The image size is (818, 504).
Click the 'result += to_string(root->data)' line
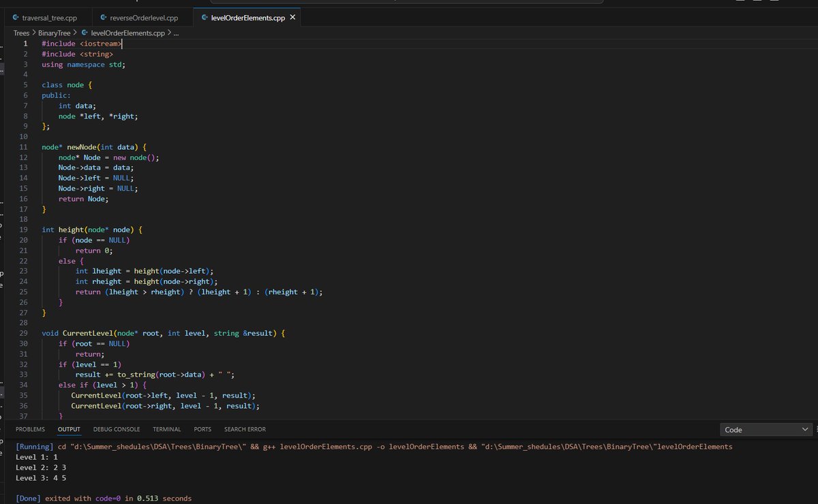tap(155, 375)
